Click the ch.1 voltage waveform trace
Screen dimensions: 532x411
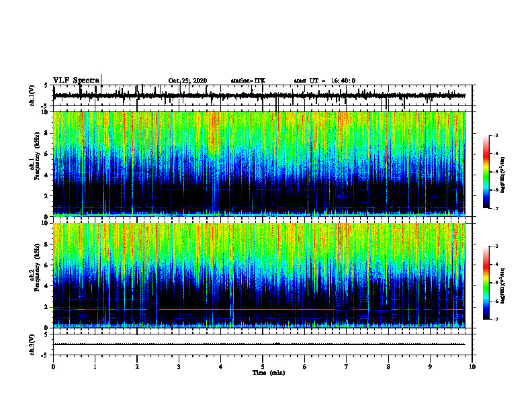click(x=259, y=95)
